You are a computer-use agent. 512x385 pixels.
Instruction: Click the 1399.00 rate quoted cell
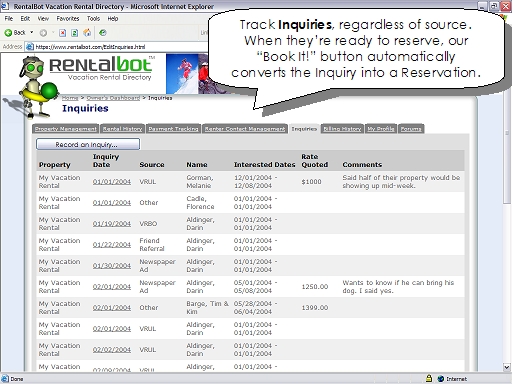click(315, 308)
